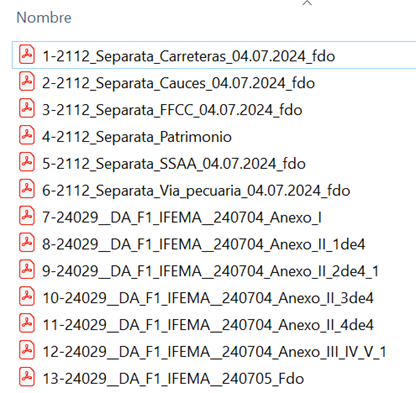416x393 pixels.
Task: Click sort arrow above the Nombre column
Action: coord(307,3)
